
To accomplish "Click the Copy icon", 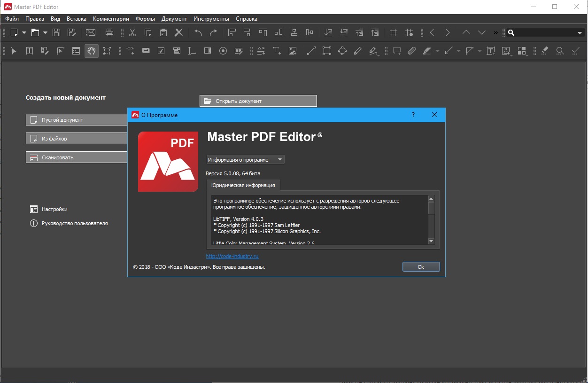I will click(x=148, y=32).
